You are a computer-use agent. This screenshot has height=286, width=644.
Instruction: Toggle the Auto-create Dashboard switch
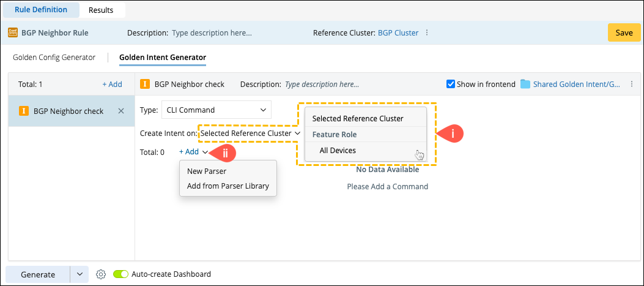[121, 274]
